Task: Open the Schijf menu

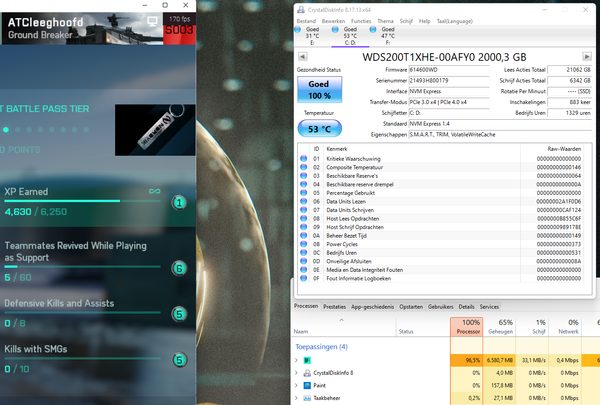Action: [x=406, y=21]
